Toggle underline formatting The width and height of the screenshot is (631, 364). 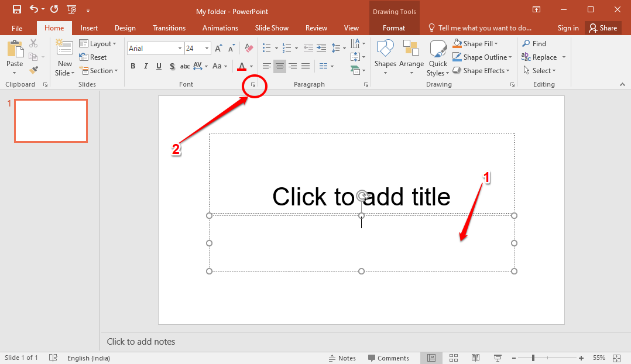[x=158, y=66]
